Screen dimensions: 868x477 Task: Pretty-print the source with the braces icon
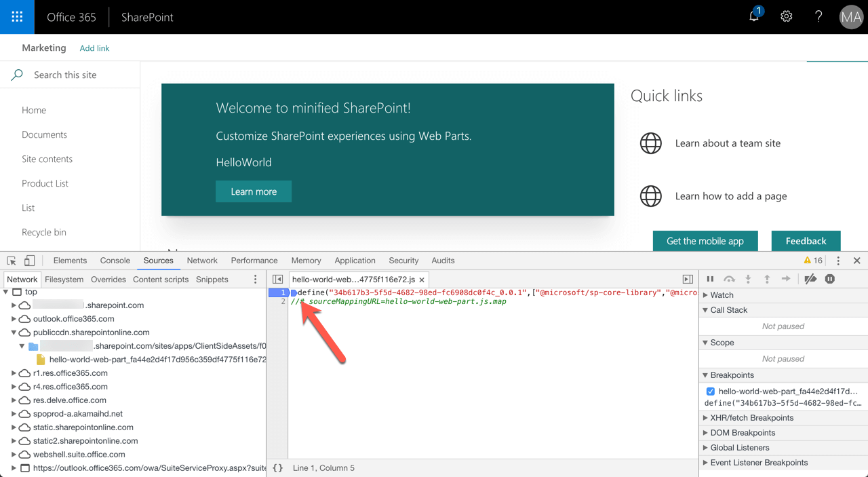coord(277,468)
